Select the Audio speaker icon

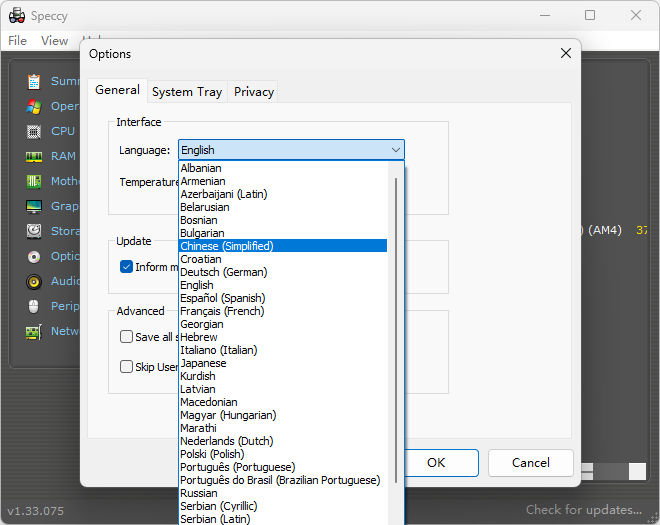34,281
